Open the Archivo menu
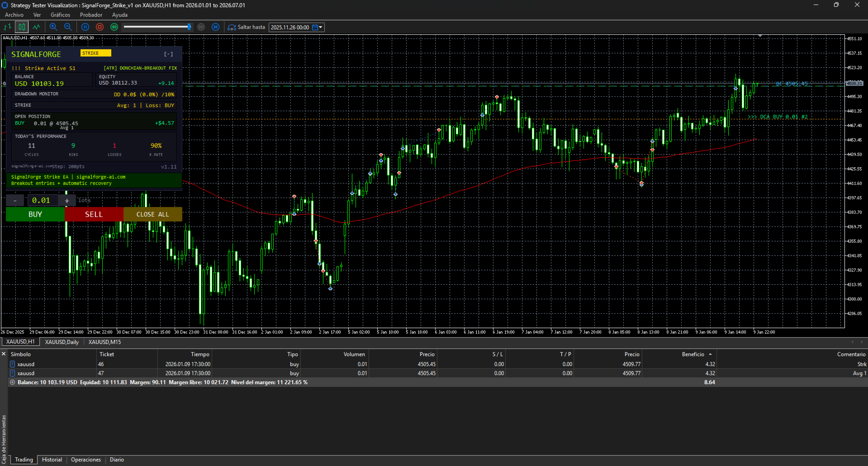Screen dimensions: 868x466 [x=14, y=15]
